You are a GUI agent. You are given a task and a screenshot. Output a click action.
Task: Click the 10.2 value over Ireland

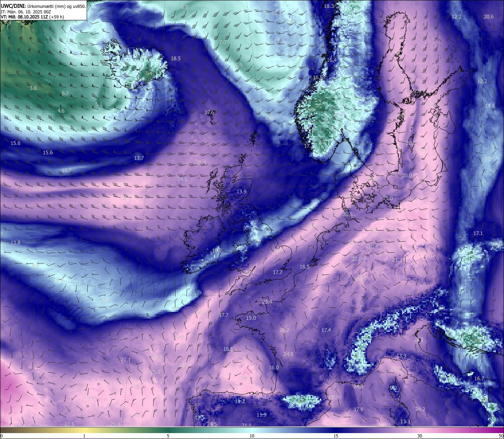pyautogui.click(x=217, y=250)
